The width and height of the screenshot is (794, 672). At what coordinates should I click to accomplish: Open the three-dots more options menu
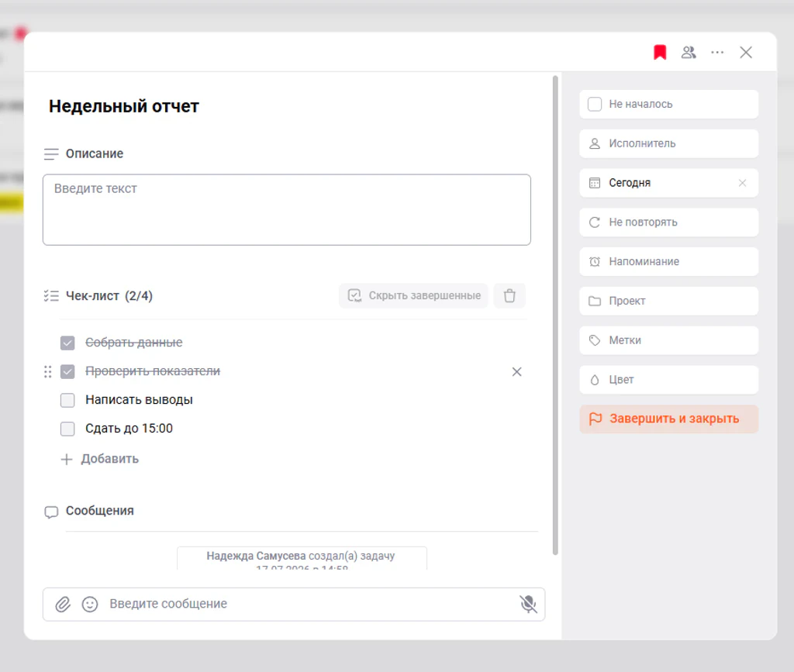[x=717, y=52]
